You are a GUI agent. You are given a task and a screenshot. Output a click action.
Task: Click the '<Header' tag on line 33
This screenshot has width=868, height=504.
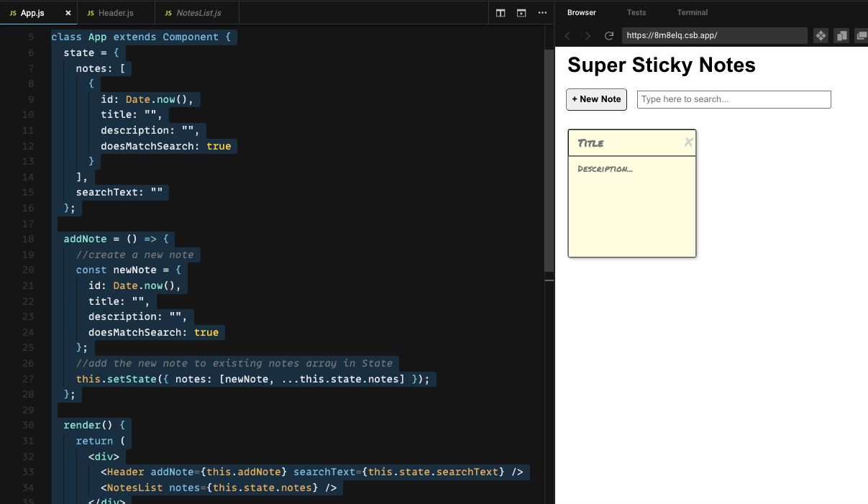click(x=122, y=472)
